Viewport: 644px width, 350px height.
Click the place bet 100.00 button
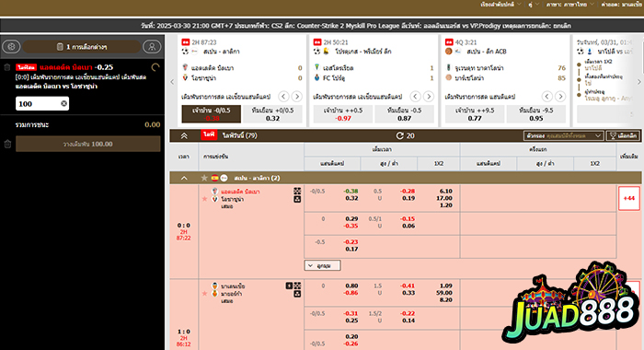[88, 144]
